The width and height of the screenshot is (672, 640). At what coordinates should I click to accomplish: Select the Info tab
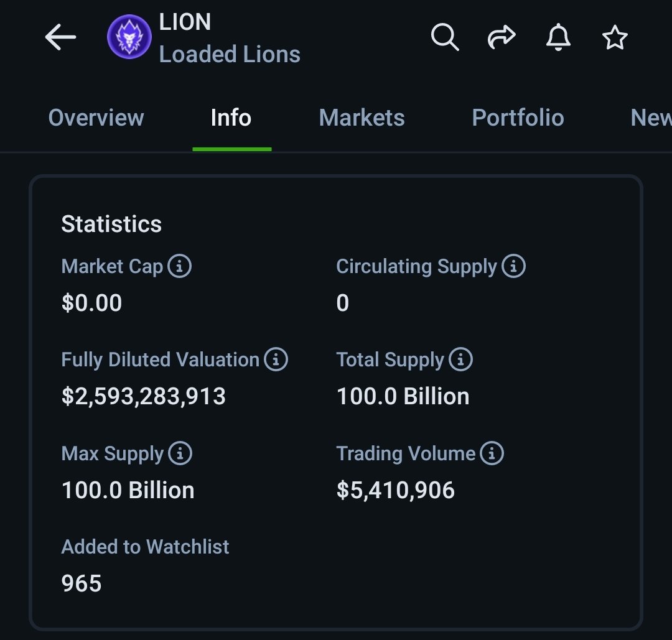coord(231,118)
